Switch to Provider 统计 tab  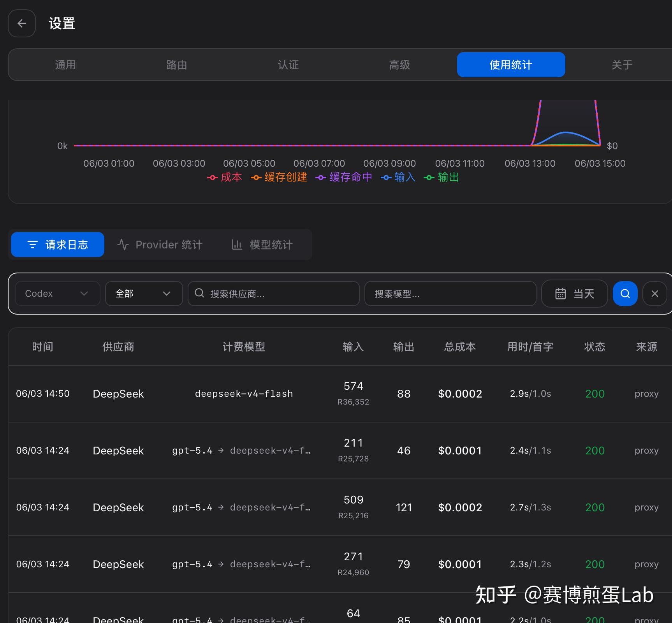[160, 245]
